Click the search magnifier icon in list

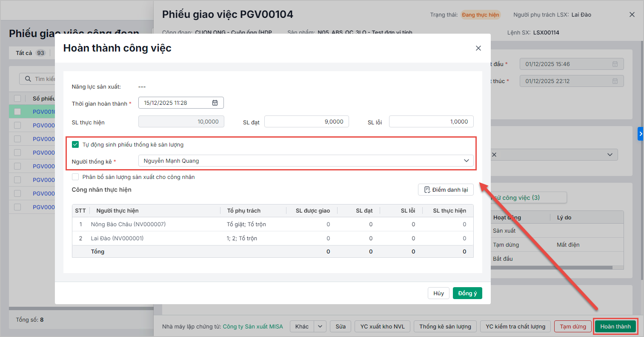pyautogui.click(x=28, y=79)
